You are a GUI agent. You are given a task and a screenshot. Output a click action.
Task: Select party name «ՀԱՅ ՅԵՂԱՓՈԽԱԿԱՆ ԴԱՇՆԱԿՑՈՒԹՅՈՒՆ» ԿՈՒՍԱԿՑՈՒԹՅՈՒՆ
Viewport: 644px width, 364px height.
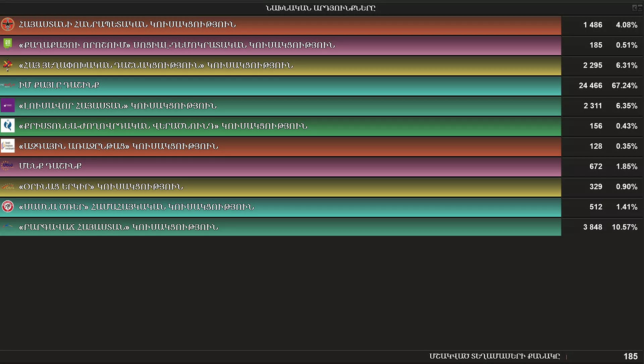pos(156,65)
